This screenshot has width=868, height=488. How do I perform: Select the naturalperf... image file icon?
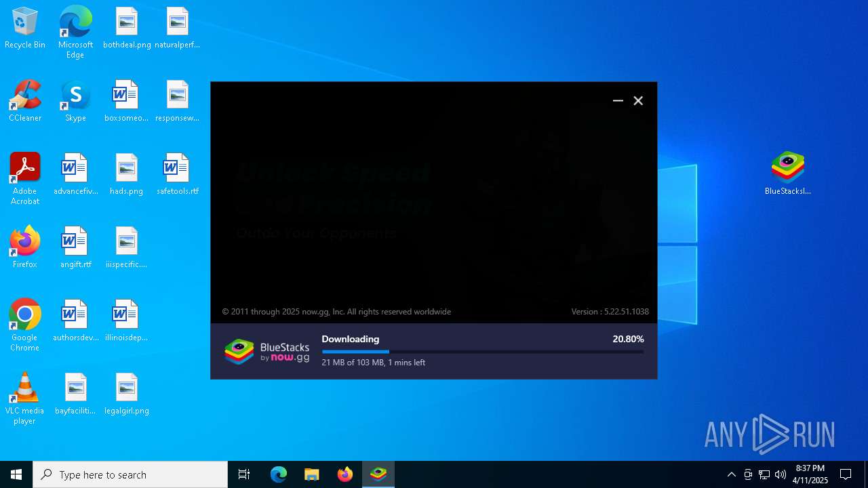[177, 28]
